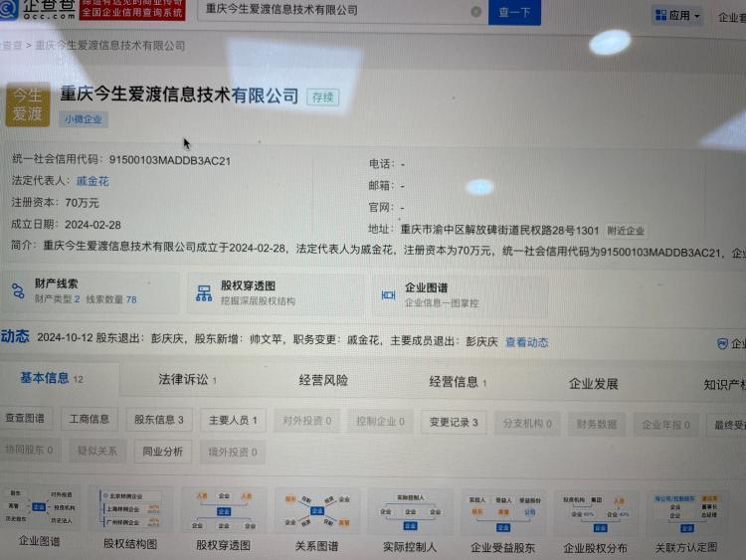The width and height of the screenshot is (746, 560).
Task: Click the 查看动态 link
Action: pos(526,342)
